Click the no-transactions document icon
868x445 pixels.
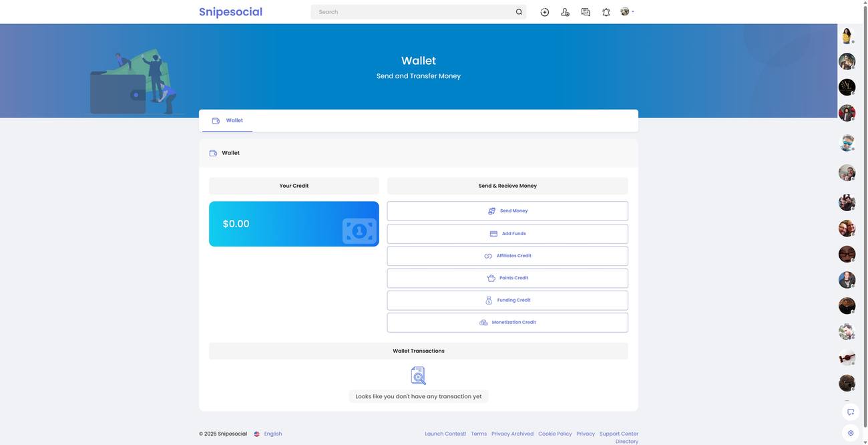[x=419, y=376]
